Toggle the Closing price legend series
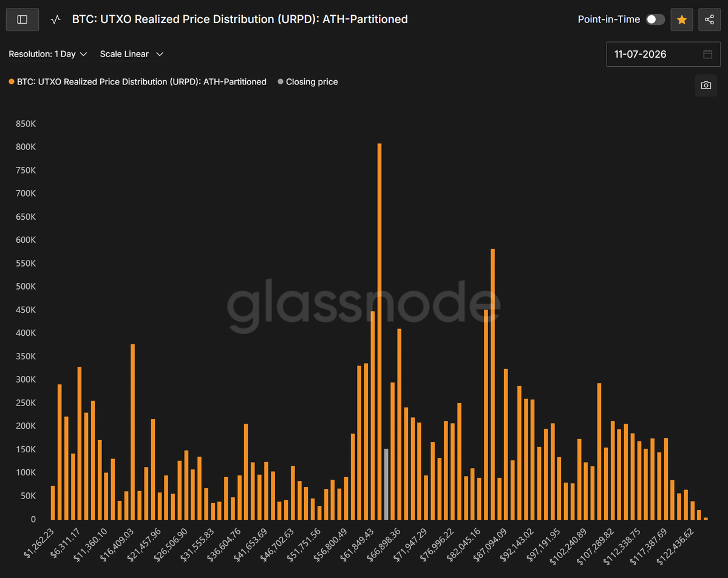728x578 pixels. (x=307, y=82)
